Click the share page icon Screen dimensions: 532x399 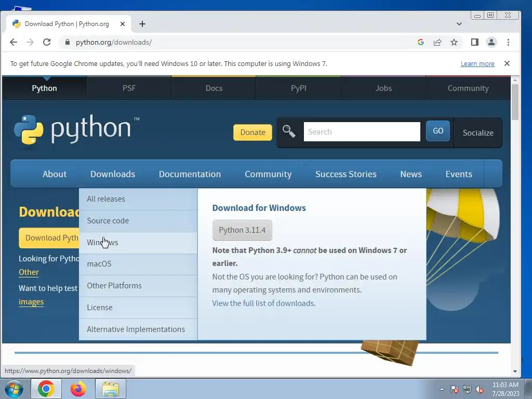(x=437, y=42)
